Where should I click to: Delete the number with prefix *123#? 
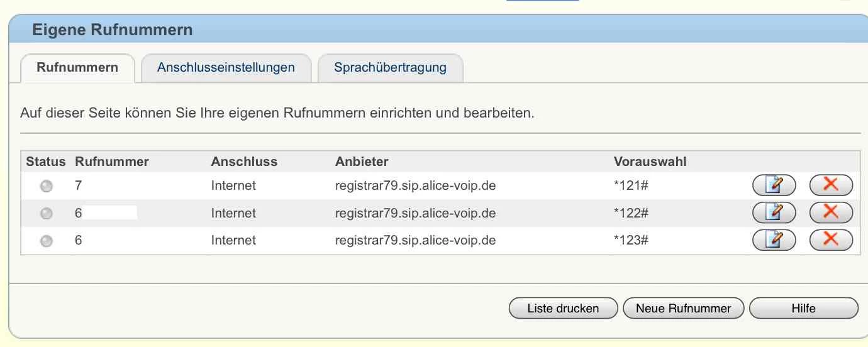tap(831, 240)
